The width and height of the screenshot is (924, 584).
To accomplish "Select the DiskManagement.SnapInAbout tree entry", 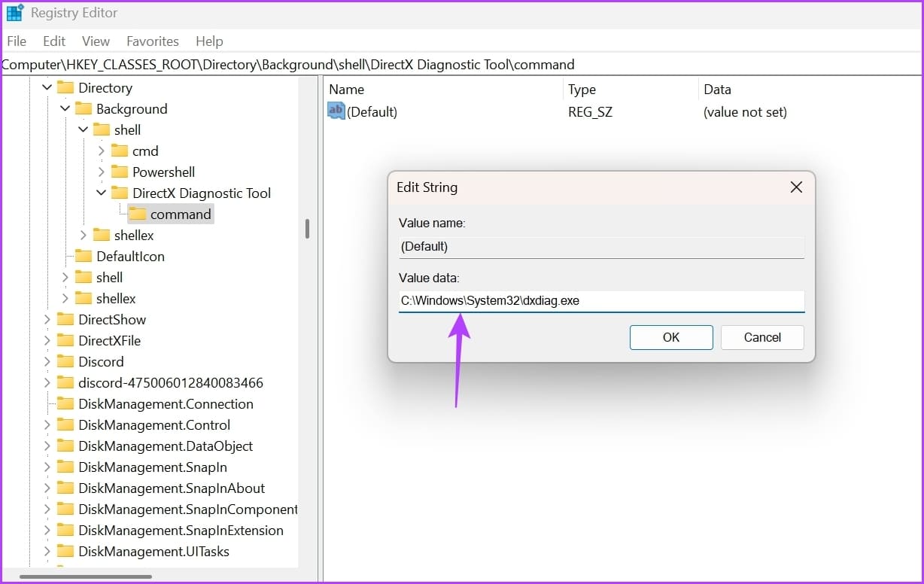I will click(x=172, y=488).
